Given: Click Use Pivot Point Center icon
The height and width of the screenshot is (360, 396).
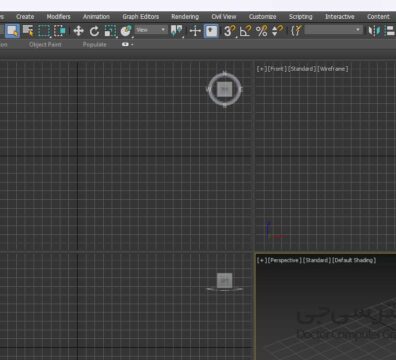Looking at the screenshot, I should 177,31.
